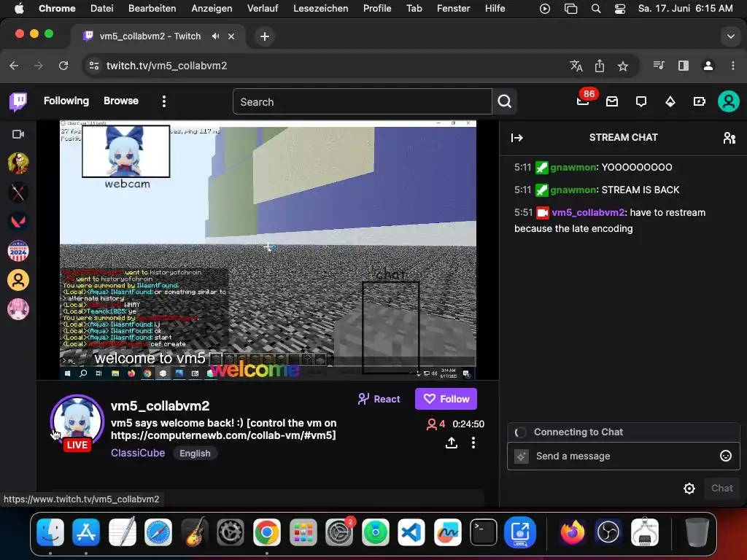Image resolution: width=747 pixels, height=560 pixels.
Task: Share this page from the address bar
Action: pyautogui.click(x=600, y=66)
